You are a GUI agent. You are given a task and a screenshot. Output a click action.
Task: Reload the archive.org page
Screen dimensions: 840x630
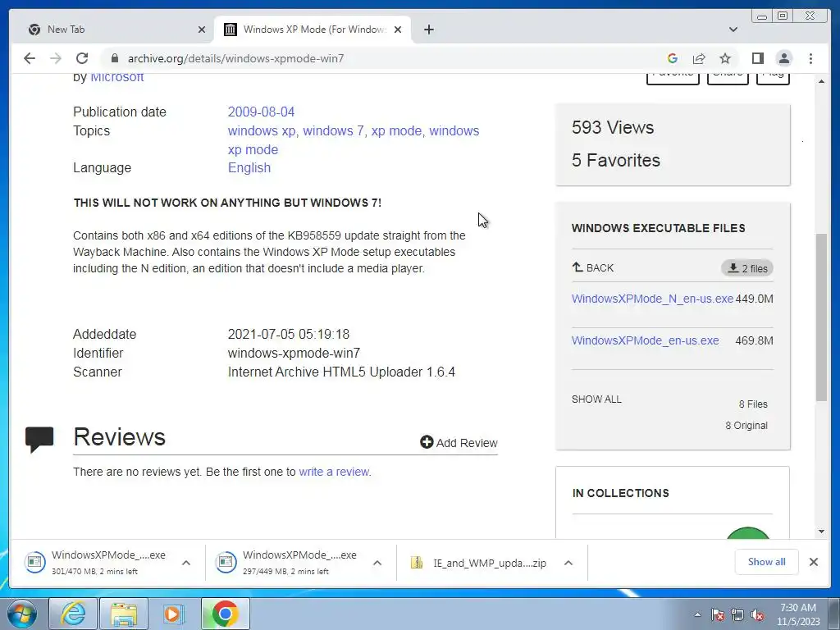[82, 58]
